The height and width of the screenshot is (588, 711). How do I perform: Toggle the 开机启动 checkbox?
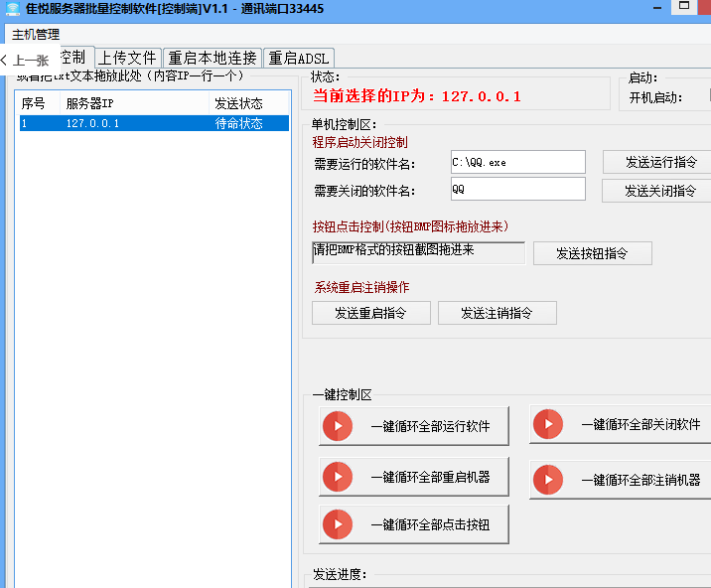click(x=709, y=97)
